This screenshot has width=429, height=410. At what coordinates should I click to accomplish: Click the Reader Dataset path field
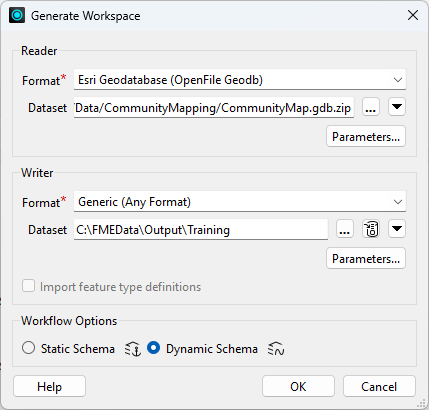[x=214, y=108]
